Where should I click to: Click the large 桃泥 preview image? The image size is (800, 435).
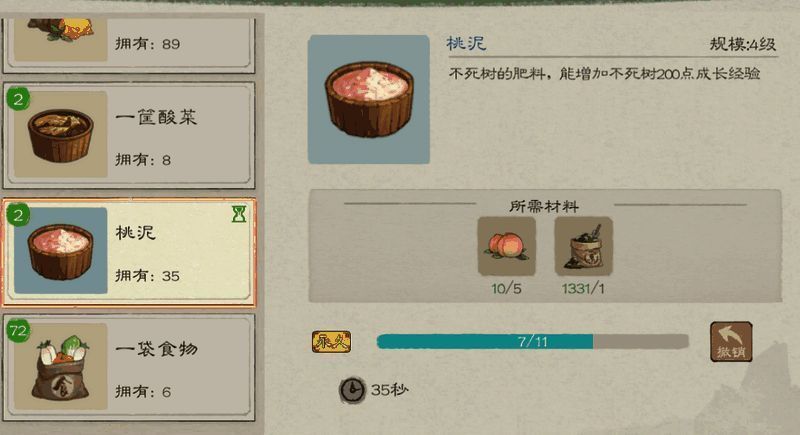point(369,99)
